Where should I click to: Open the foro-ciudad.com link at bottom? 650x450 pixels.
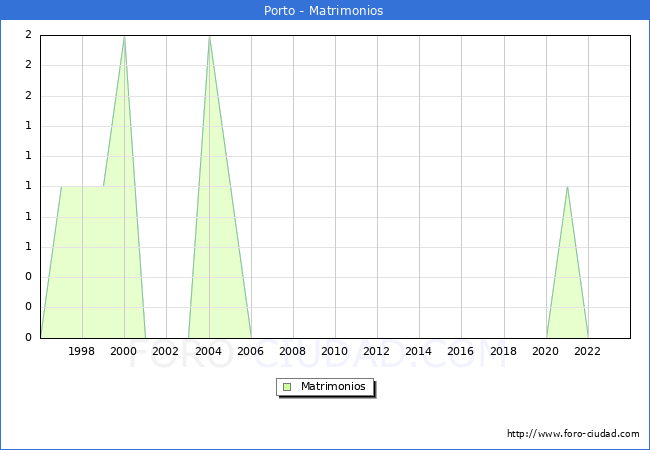click(573, 434)
